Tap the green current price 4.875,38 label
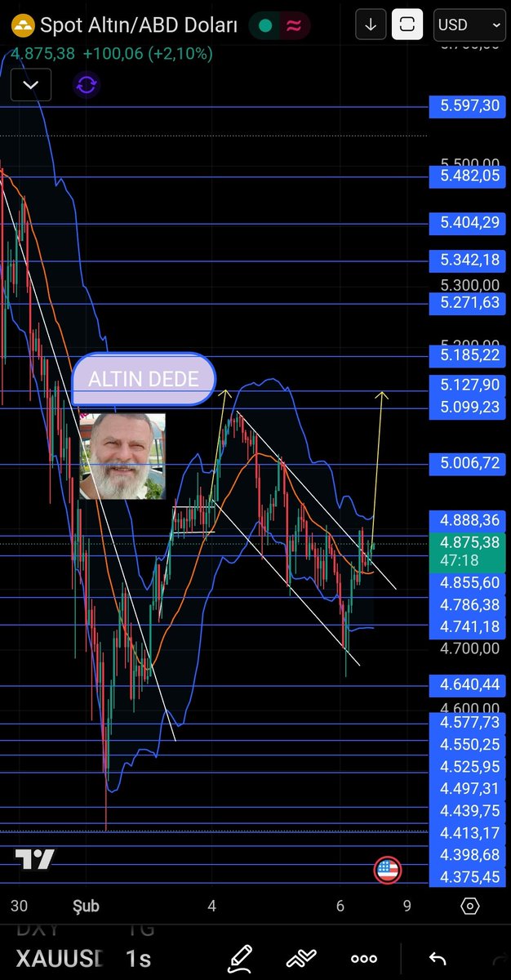511x980 pixels. [x=469, y=551]
